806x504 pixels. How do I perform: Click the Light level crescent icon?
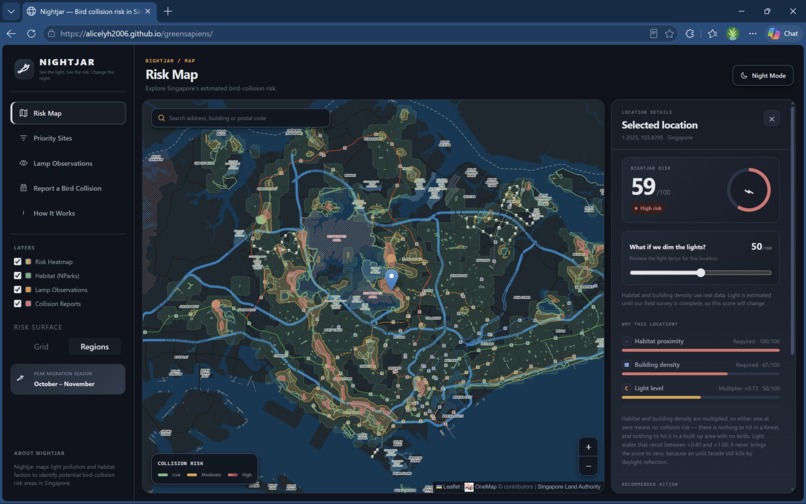(x=626, y=388)
